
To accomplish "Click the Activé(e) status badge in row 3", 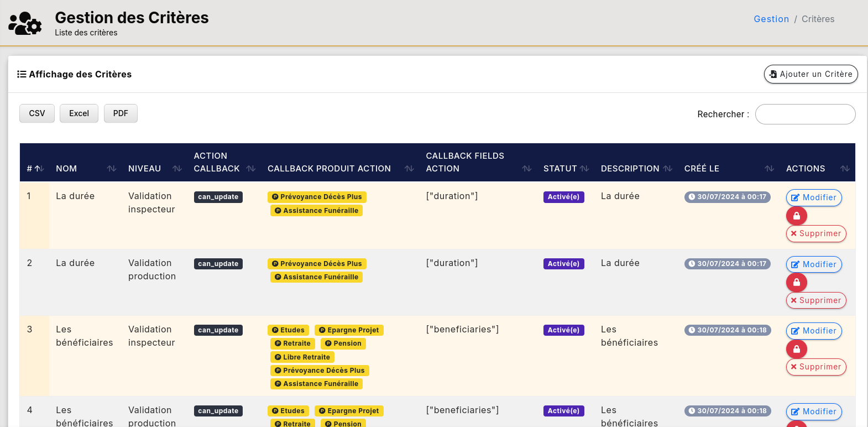I will (563, 330).
